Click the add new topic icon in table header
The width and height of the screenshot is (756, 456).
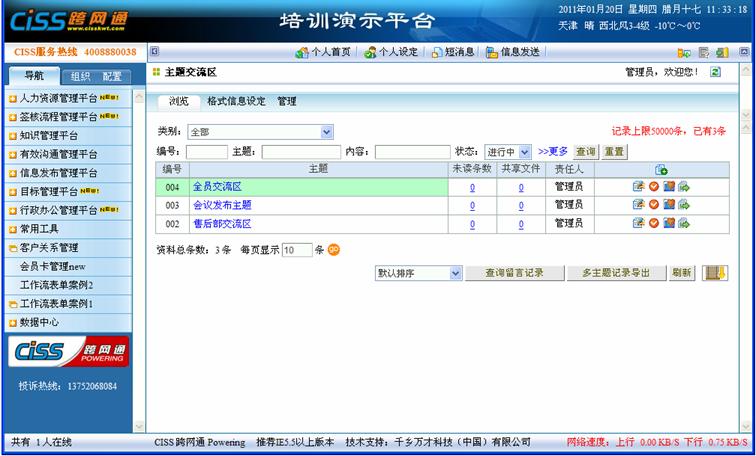click(x=661, y=170)
